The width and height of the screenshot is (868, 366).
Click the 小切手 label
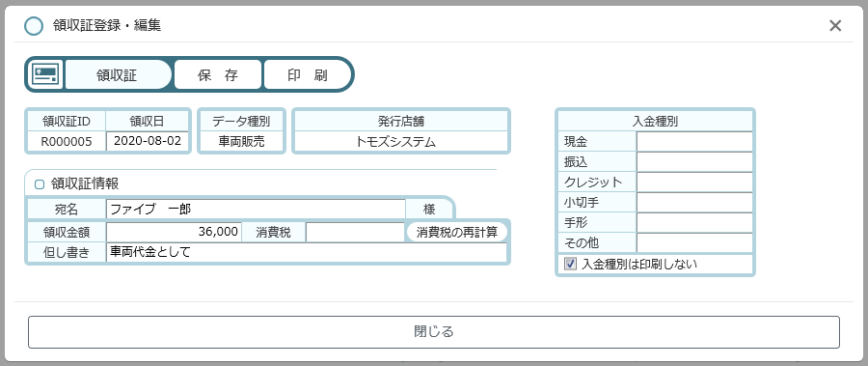point(597,203)
